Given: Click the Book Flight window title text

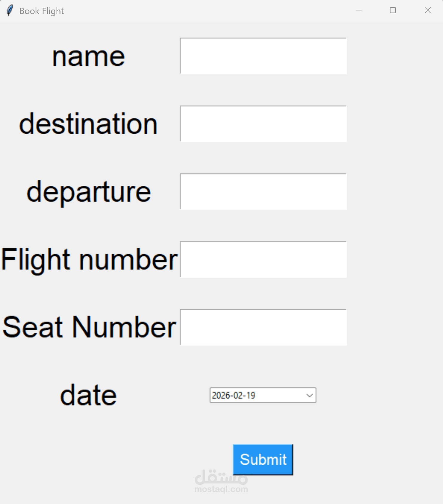Looking at the screenshot, I should pos(41,11).
